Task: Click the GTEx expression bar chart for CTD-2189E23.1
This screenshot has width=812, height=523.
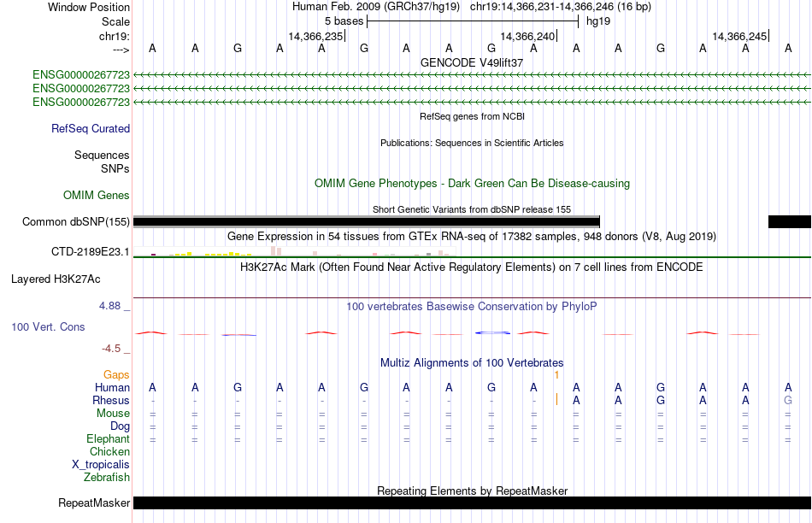Action: pos(295,251)
